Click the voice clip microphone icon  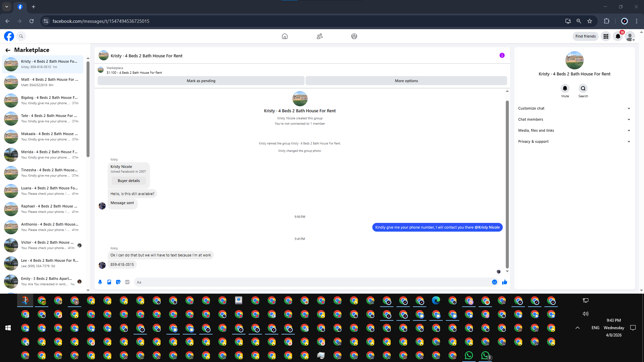100,282
